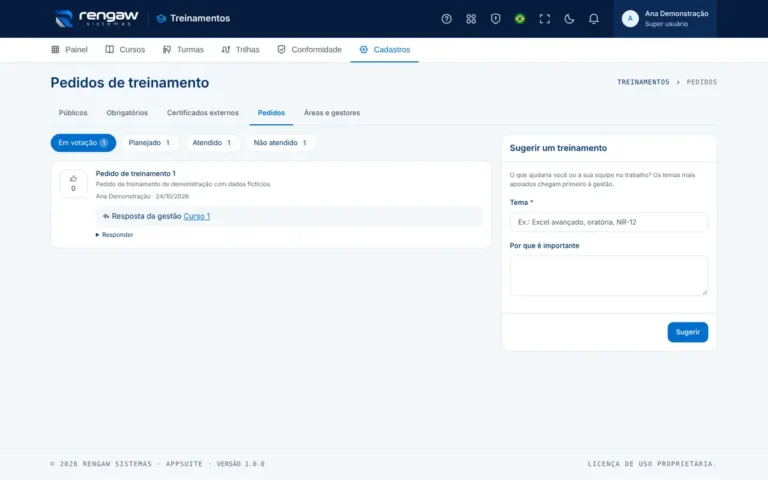Switch to Áreas e gestores tab
The width and height of the screenshot is (768, 480).
[x=332, y=113]
